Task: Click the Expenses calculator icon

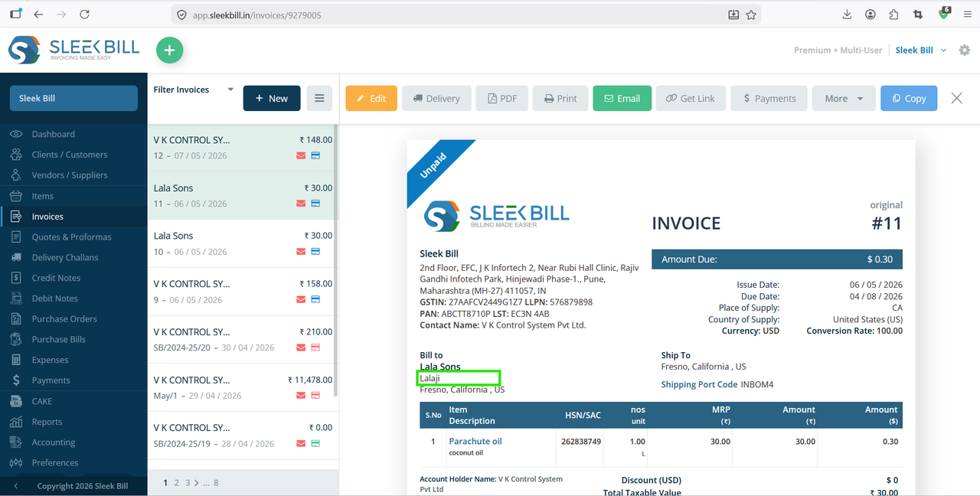Action: [x=16, y=360]
